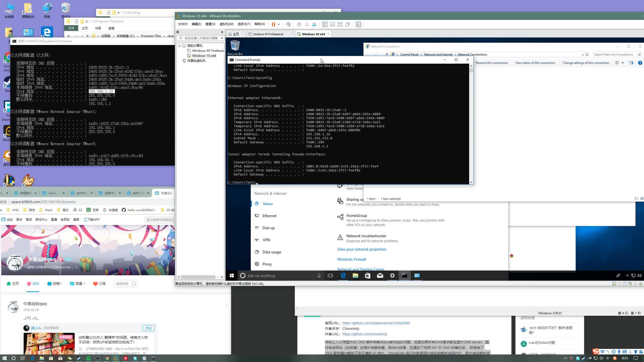The height and width of the screenshot is (362, 644).
Task: Open Windows Store from VM taskbar
Action: pyautogui.click(x=368, y=276)
